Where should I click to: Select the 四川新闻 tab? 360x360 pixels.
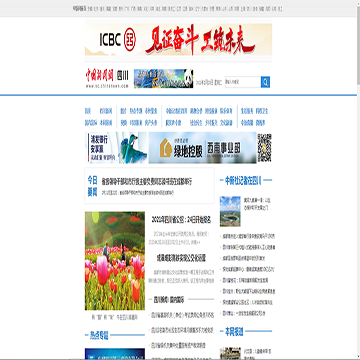click(161, 299)
